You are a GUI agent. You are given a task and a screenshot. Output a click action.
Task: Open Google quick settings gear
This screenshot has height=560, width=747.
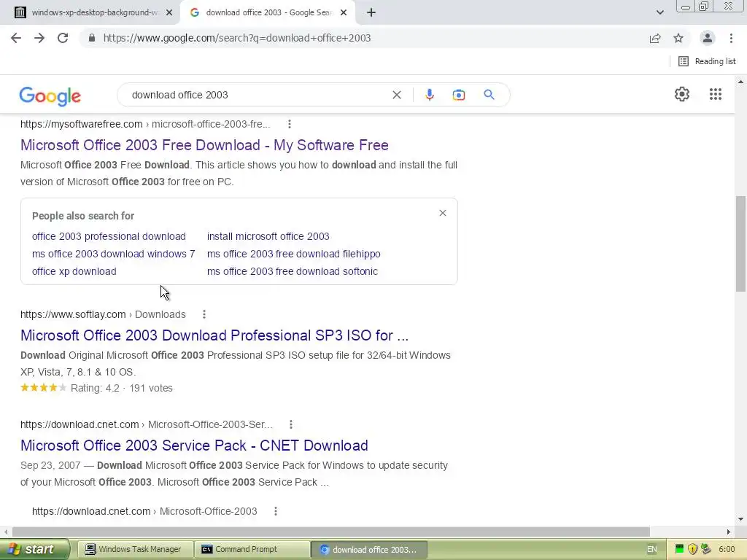[x=682, y=94]
